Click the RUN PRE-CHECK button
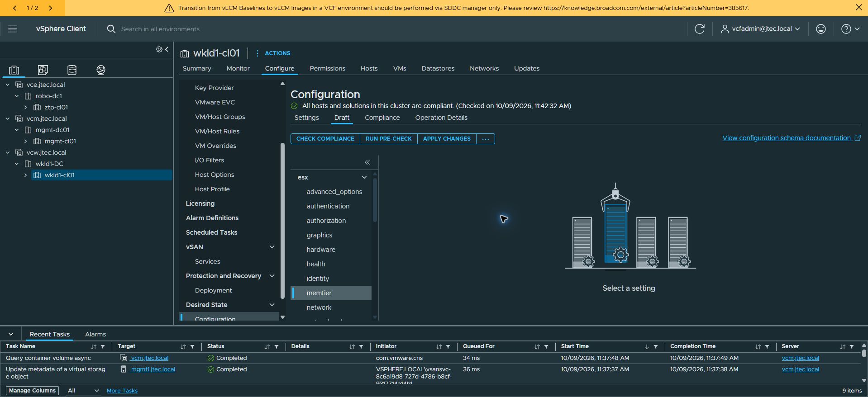This screenshot has height=397, width=868. click(x=389, y=139)
